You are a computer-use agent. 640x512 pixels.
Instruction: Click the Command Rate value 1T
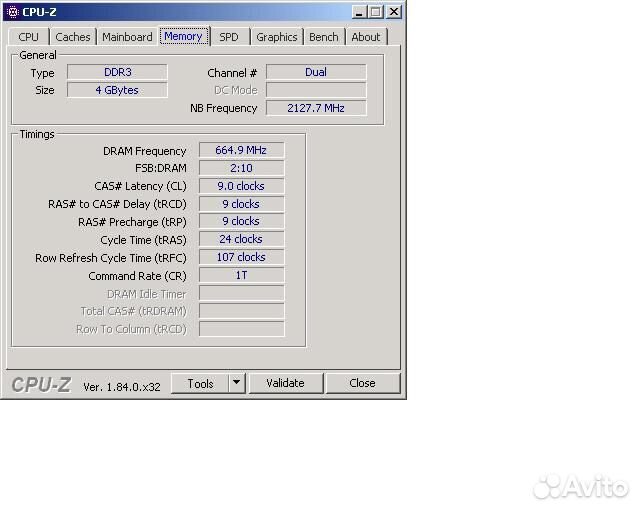(241, 275)
